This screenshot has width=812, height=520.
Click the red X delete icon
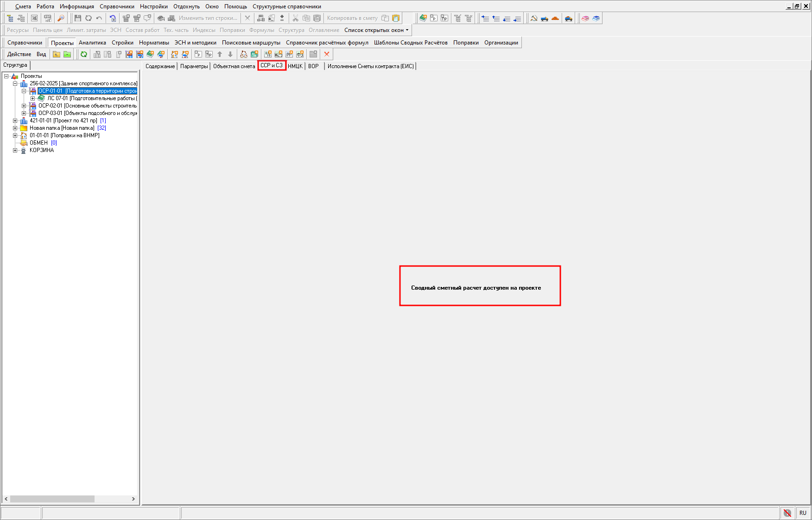pos(327,54)
